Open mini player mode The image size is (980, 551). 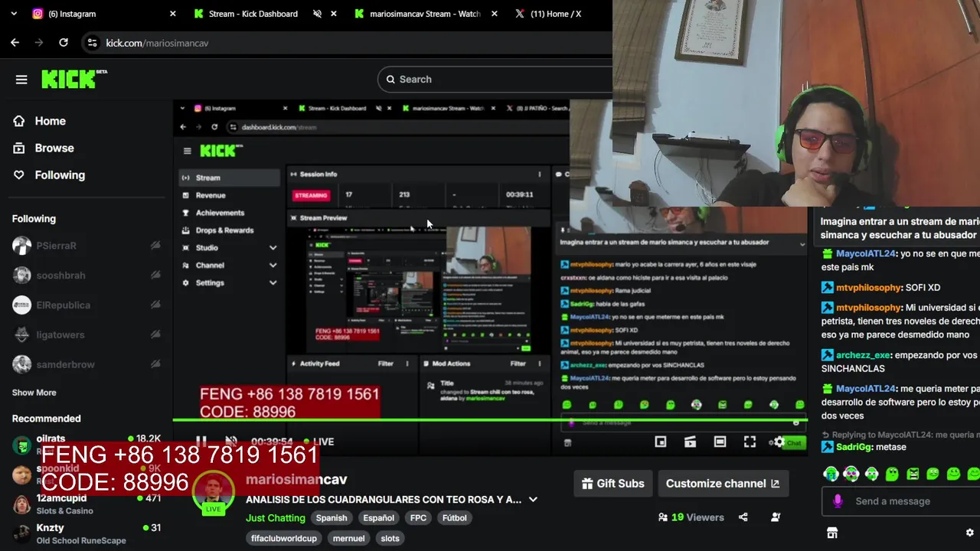660,442
